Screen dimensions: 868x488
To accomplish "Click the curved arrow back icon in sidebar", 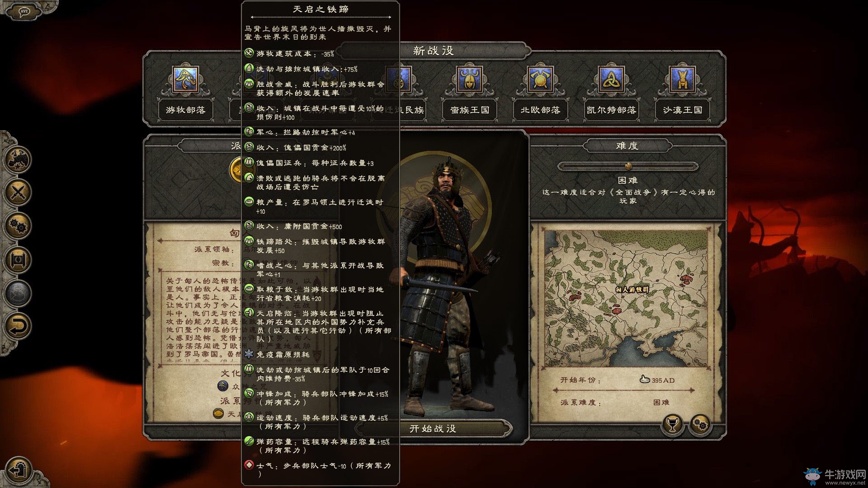I will pyautogui.click(x=18, y=326).
